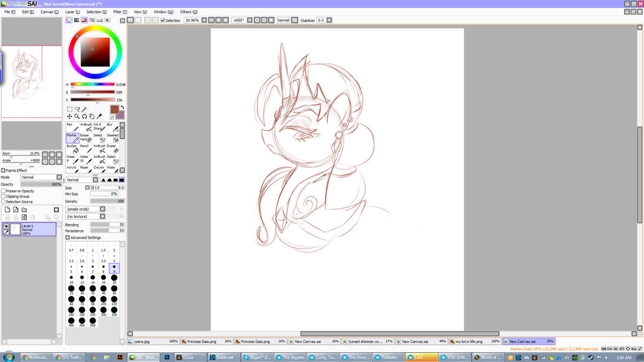Screen dimensions: 644x362
Task: Open the Stabilizer S-3 dropdown
Action: (329, 20)
